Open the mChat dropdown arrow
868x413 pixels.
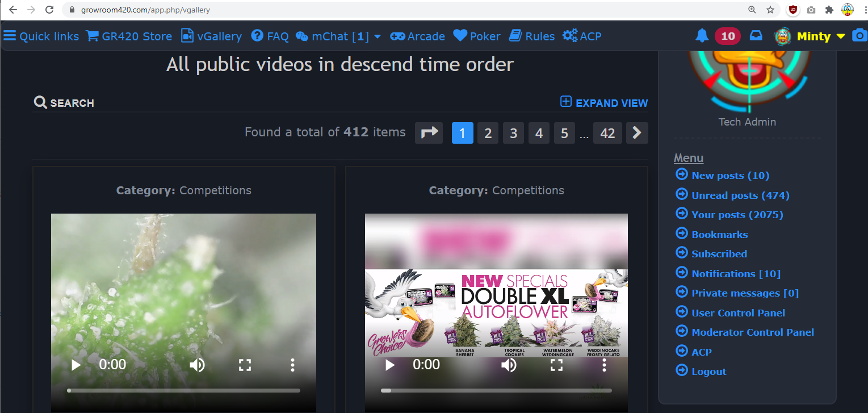[378, 36]
